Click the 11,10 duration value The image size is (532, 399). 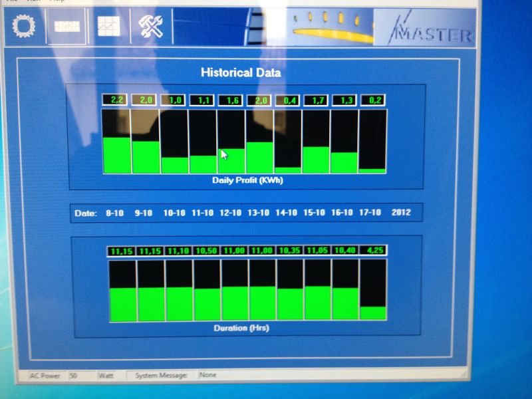(178, 251)
